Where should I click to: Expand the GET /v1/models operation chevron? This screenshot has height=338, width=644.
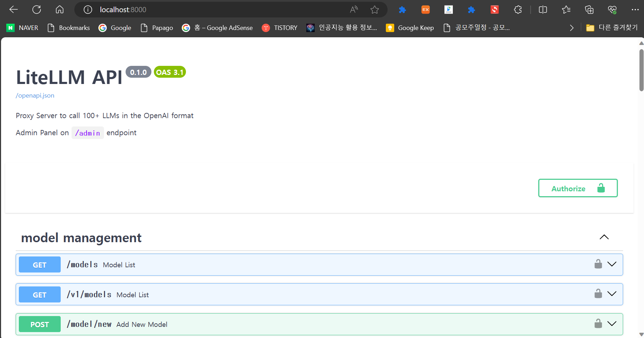pos(612,294)
